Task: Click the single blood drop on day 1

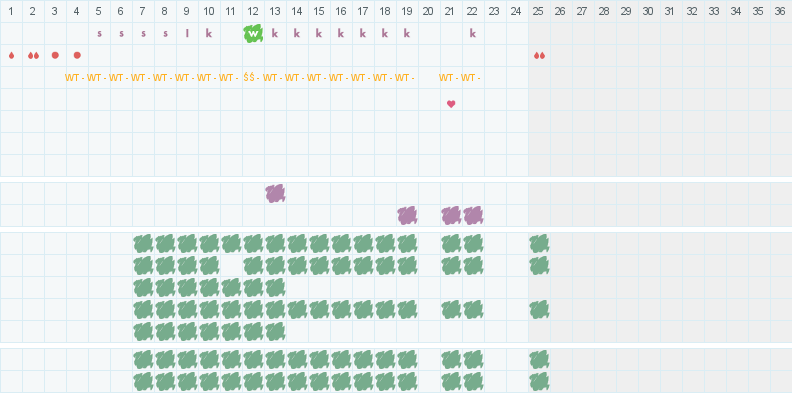Action: [x=12, y=56]
